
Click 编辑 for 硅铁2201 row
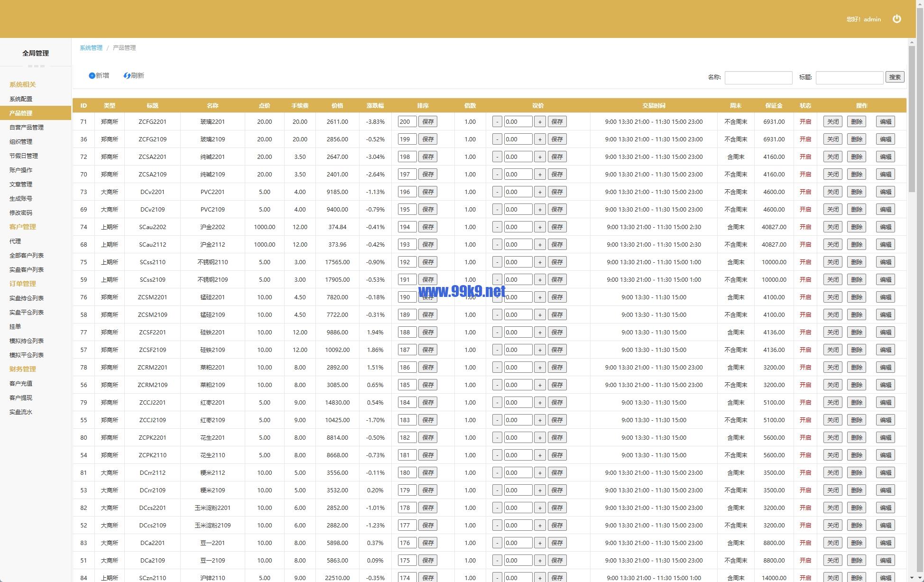tap(885, 332)
